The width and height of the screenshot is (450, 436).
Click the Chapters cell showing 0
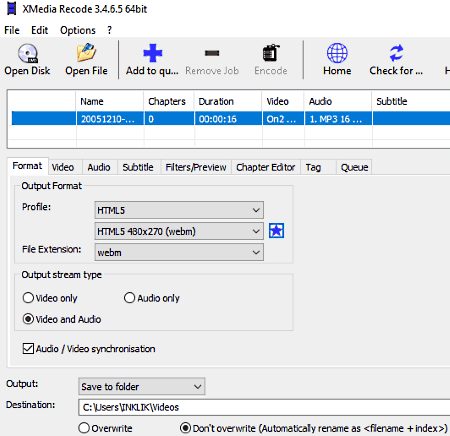[x=169, y=119]
